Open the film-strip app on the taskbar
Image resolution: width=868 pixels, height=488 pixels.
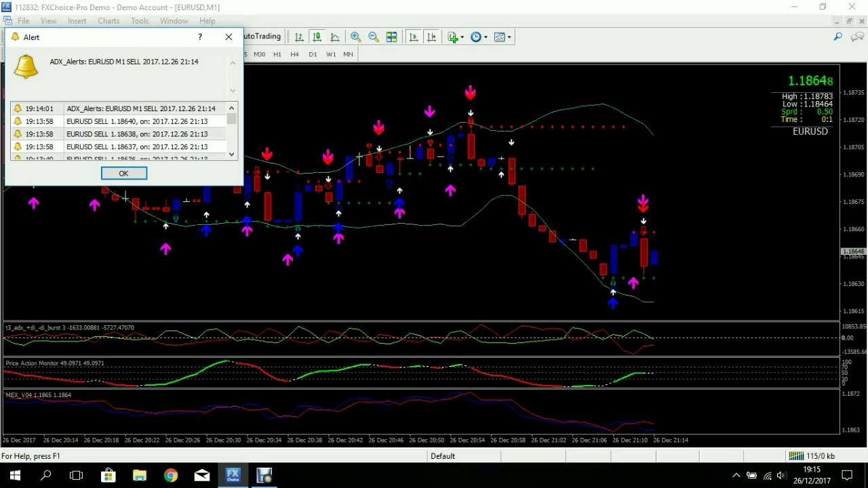click(264, 475)
